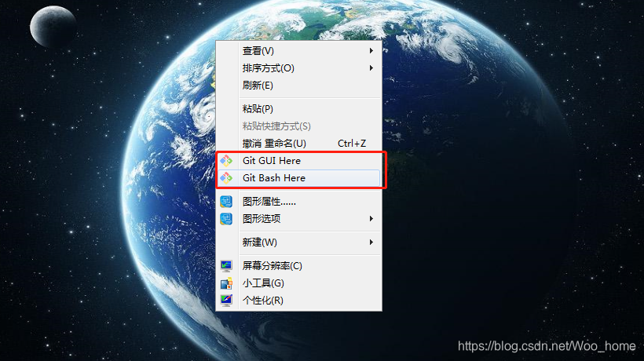The image size is (644, 361).
Task: Open the 新建(W) menu entry
Action: pyautogui.click(x=298, y=242)
